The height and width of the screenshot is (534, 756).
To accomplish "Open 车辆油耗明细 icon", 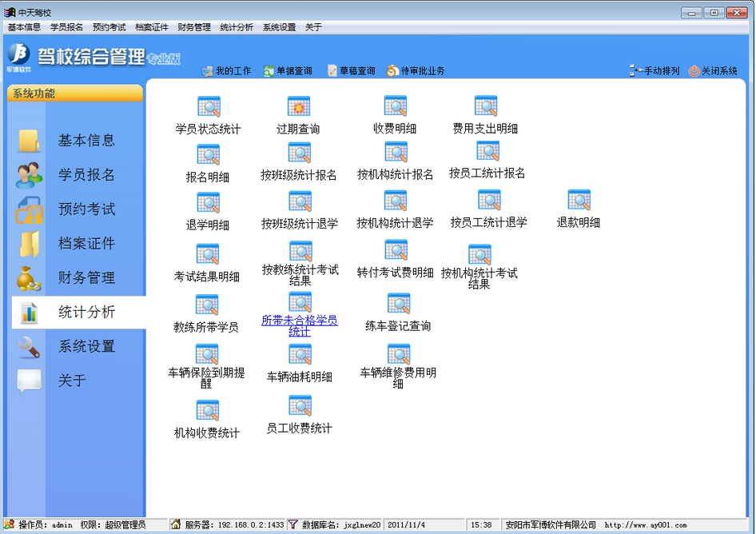I will click(x=300, y=355).
